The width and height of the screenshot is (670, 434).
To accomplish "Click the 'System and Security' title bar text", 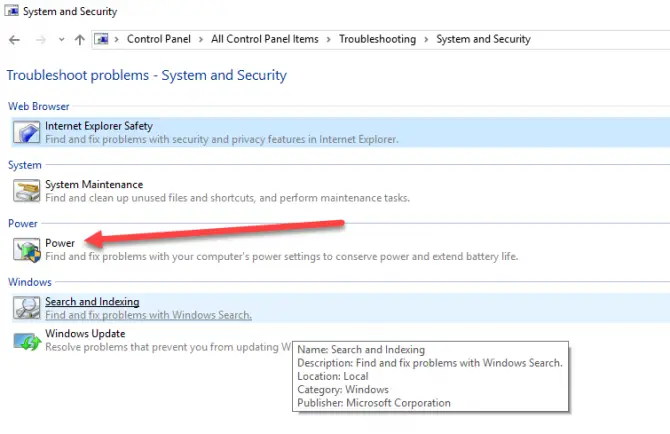I will [70, 12].
